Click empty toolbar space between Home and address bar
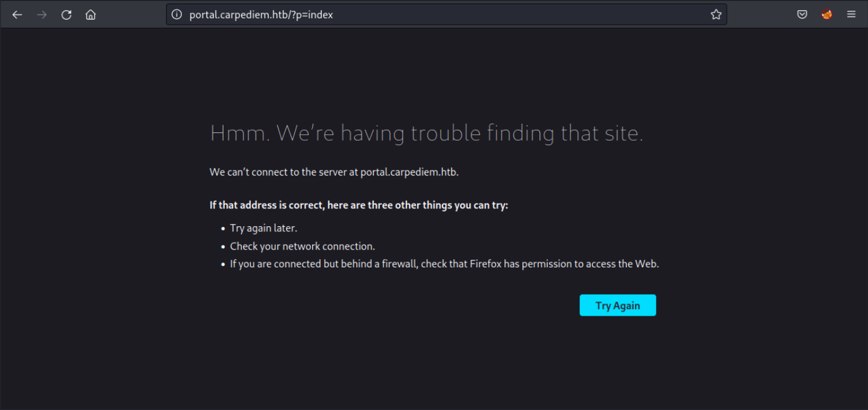Image resolution: width=868 pixels, height=410 pixels. click(133, 15)
